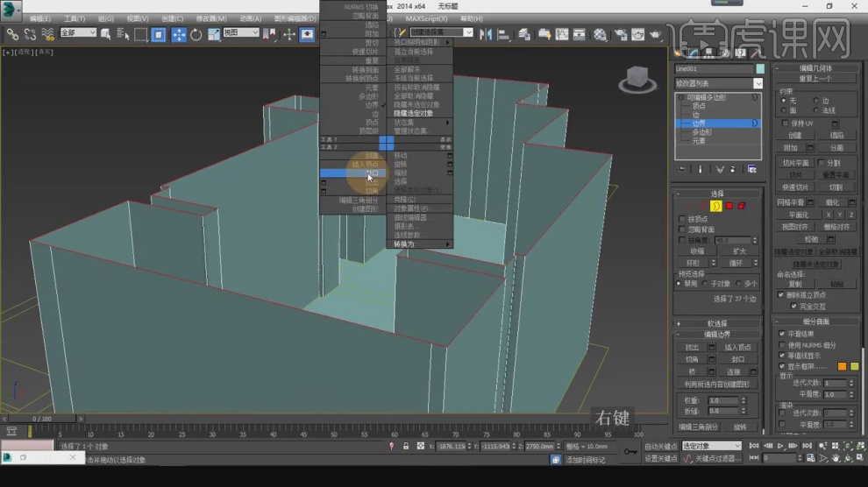The height and width of the screenshot is (487, 868).
Task: Expand the Soft Selection rollout
Action: pos(717,323)
